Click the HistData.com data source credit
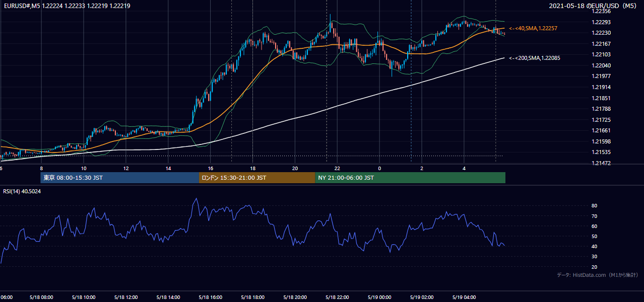Screen dimensions: 644x302 (x=598, y=275)
